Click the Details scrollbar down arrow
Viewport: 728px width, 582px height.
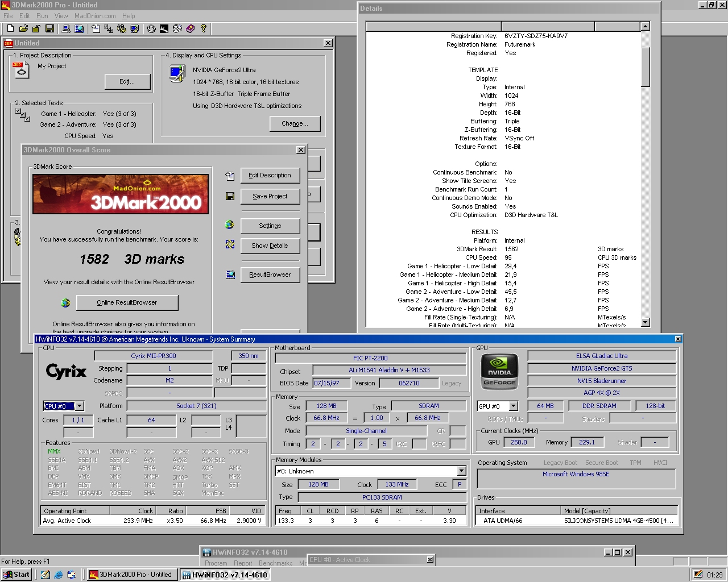coord(645,322)
